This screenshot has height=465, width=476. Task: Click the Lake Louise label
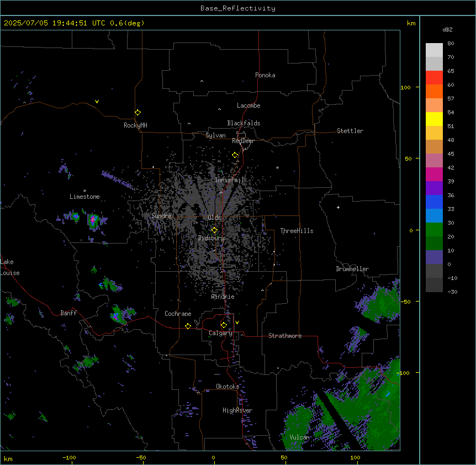pos(10,267)
